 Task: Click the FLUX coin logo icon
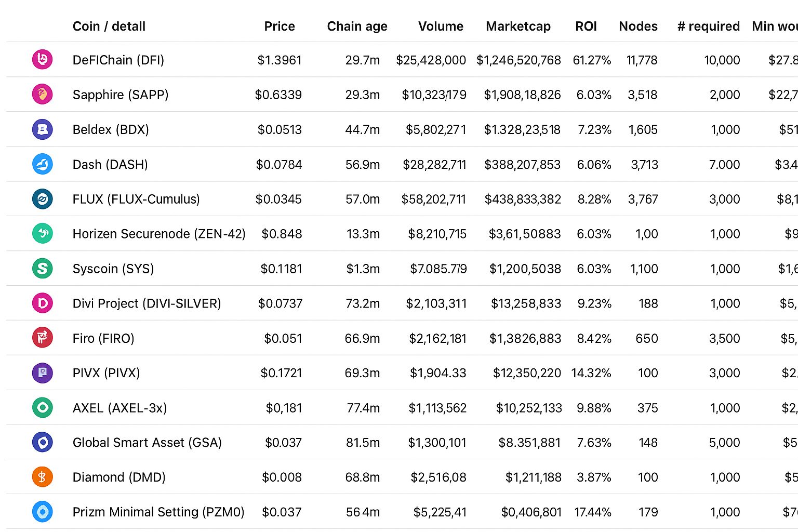click(43, 199)
